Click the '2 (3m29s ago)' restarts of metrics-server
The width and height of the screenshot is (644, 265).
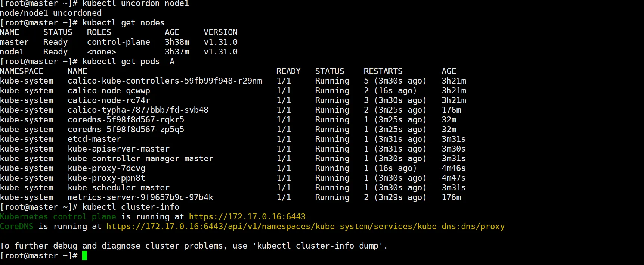(x=395, y=197)
